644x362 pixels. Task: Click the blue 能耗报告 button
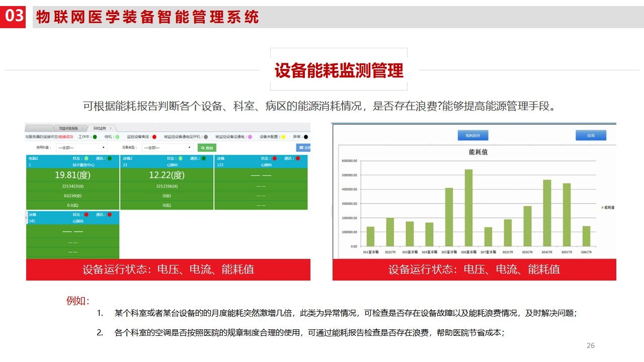coord(473,135)
